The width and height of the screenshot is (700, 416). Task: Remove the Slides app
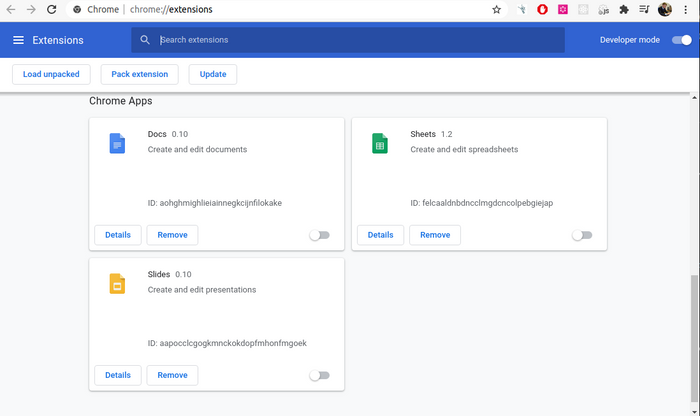coord(172,375)
